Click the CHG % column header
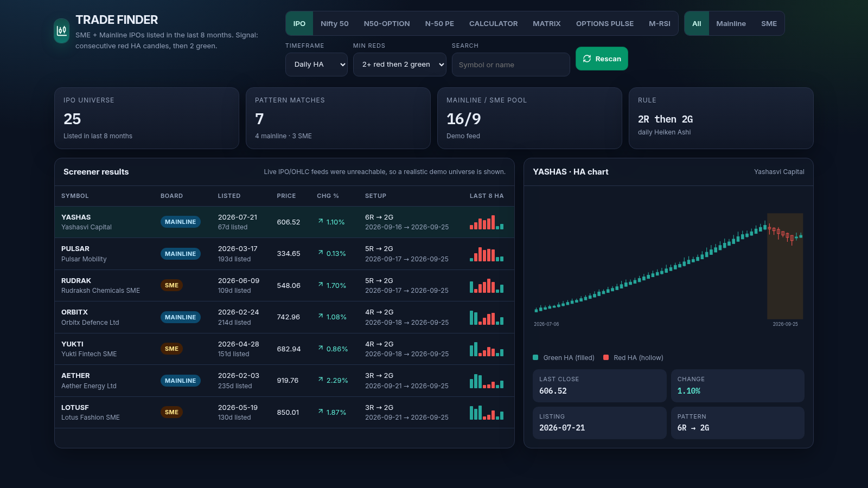This screenshot has width=868, height=488. (328, 196)
